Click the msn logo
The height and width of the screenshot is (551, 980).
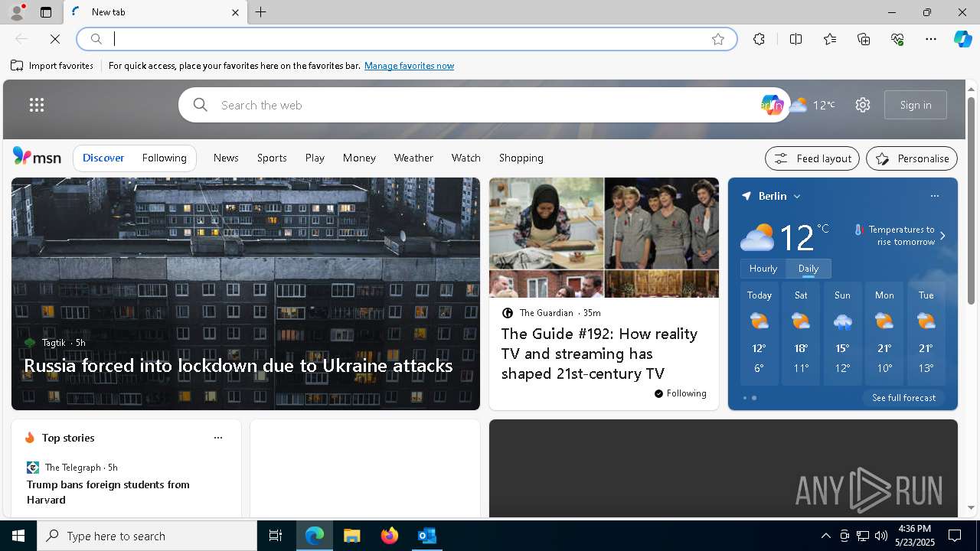click(x=37, y=157)
